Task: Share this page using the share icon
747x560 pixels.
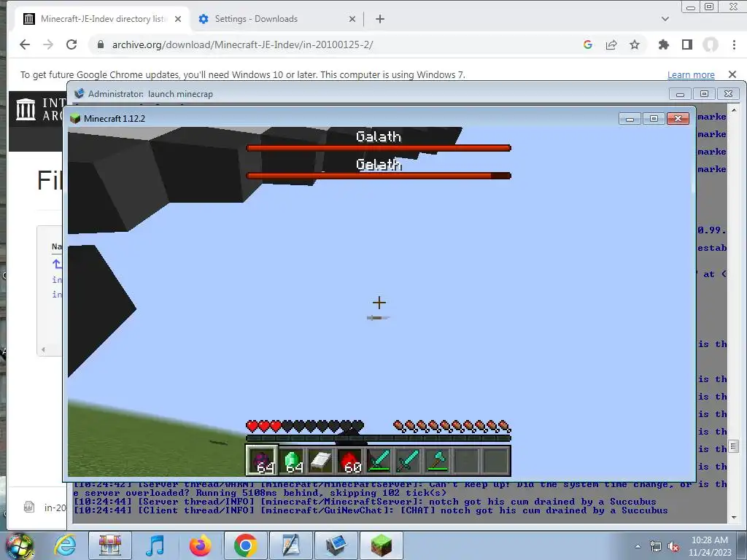Action: [x=611, y=44]
